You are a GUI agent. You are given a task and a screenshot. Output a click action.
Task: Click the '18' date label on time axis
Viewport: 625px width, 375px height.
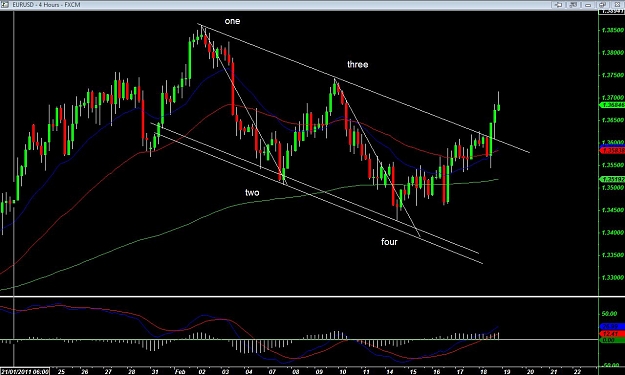[x=483, y=371]
